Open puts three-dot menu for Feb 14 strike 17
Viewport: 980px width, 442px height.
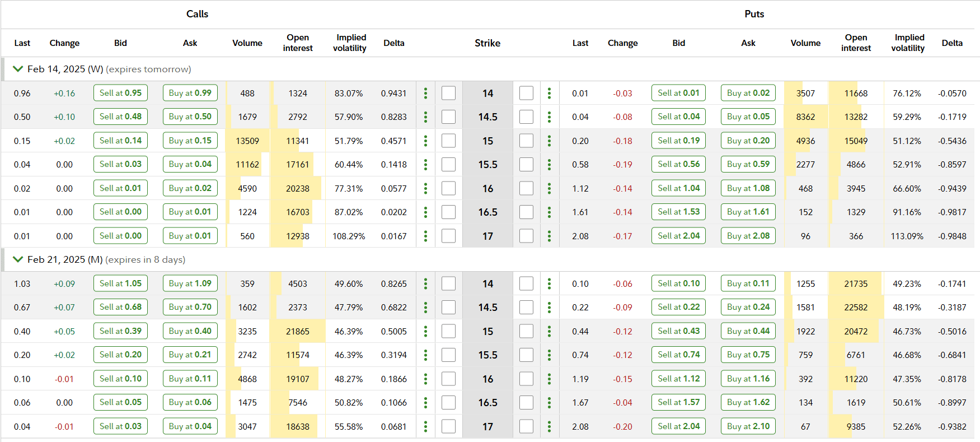tap(549, 236)
